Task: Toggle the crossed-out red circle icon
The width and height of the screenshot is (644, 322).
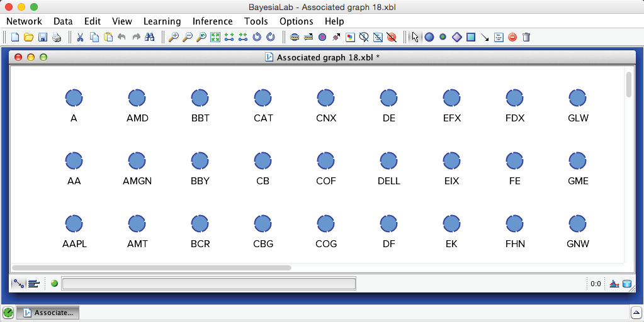Action: coord(392,37)
